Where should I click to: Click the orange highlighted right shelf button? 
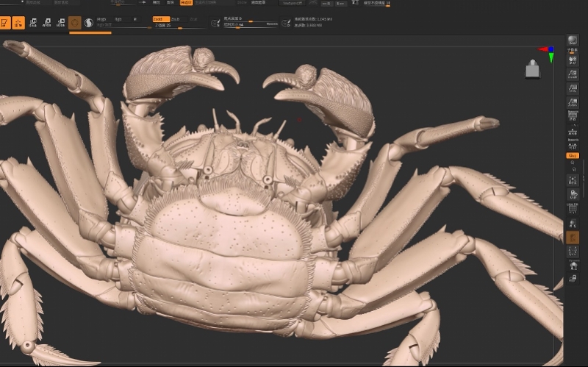[573, 156]
